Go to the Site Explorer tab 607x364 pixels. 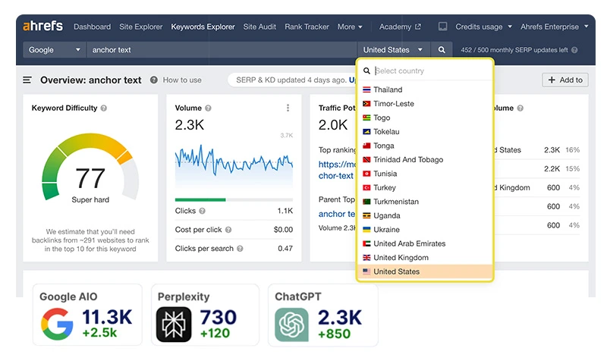pos(141,27)
